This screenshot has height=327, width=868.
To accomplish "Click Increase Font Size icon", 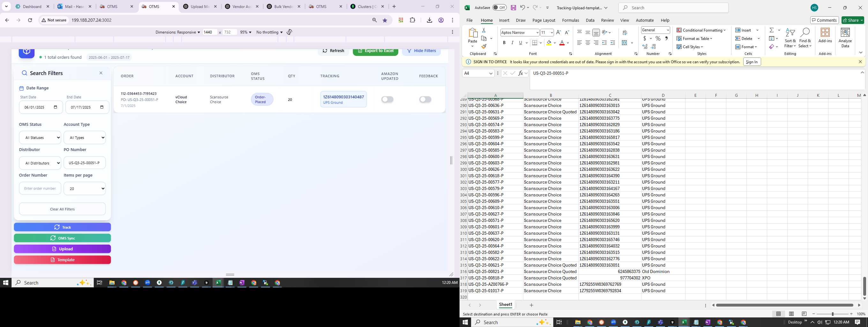I will (558, 32).
